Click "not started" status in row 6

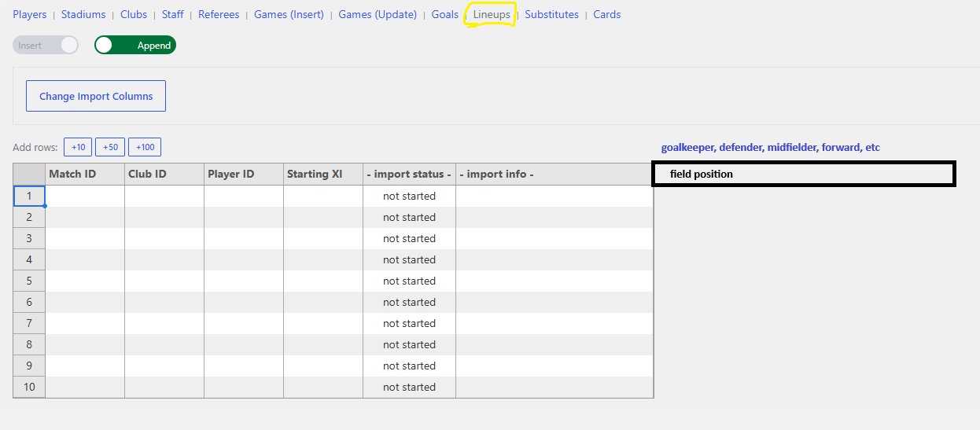[409, 302]
